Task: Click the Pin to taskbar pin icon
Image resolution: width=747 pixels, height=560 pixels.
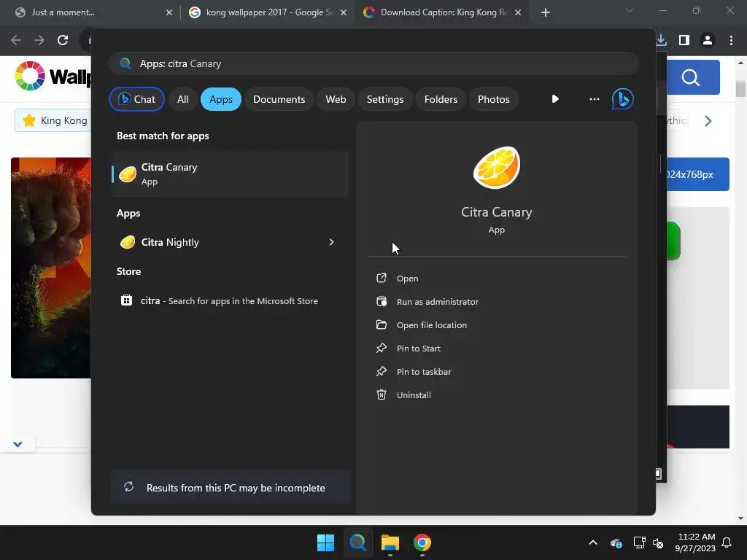Action: tap(381, 371)
